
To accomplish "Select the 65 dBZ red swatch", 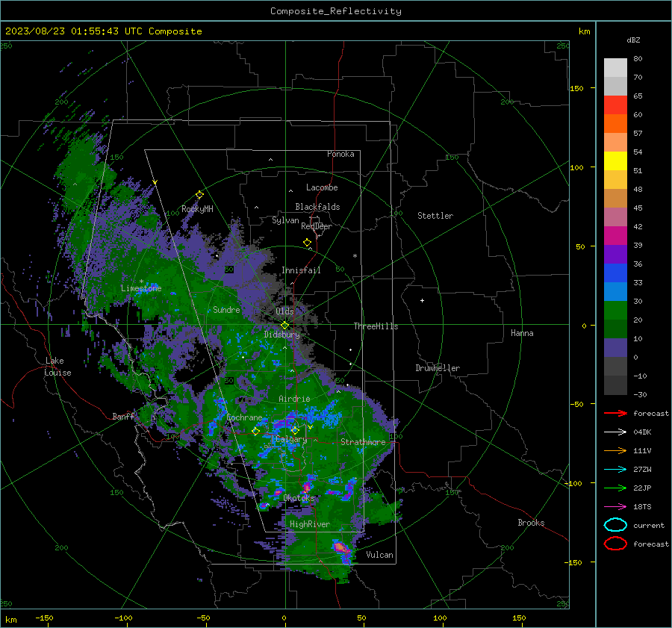I will (x=615, y=105).
